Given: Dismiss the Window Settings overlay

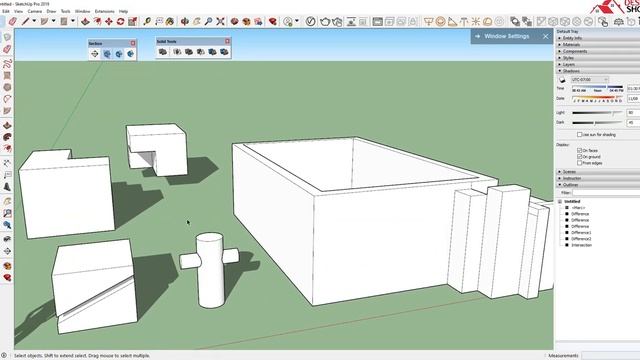Looking at the screenshot, I should click(x=546, y=36).
